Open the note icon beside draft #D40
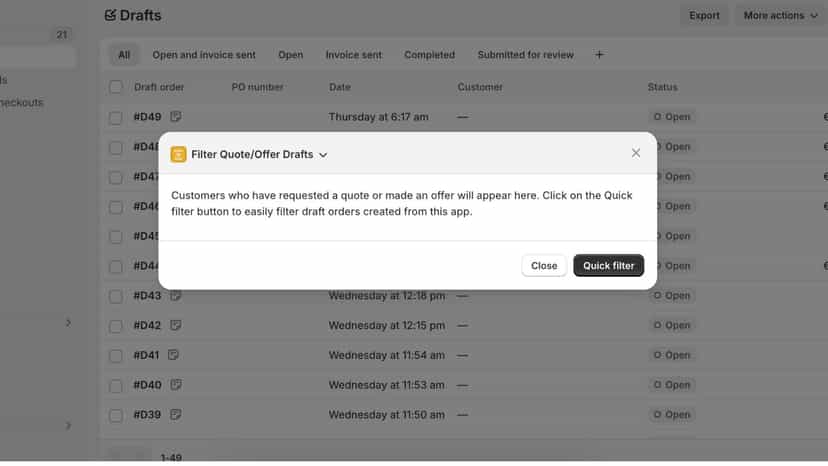The image size is (828, 466). tap(176, 385)
